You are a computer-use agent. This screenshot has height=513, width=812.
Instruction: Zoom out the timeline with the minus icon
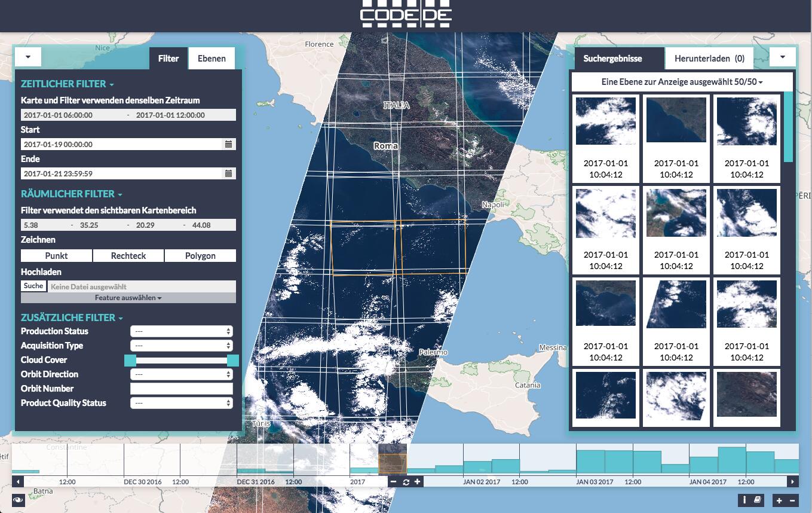393,482
